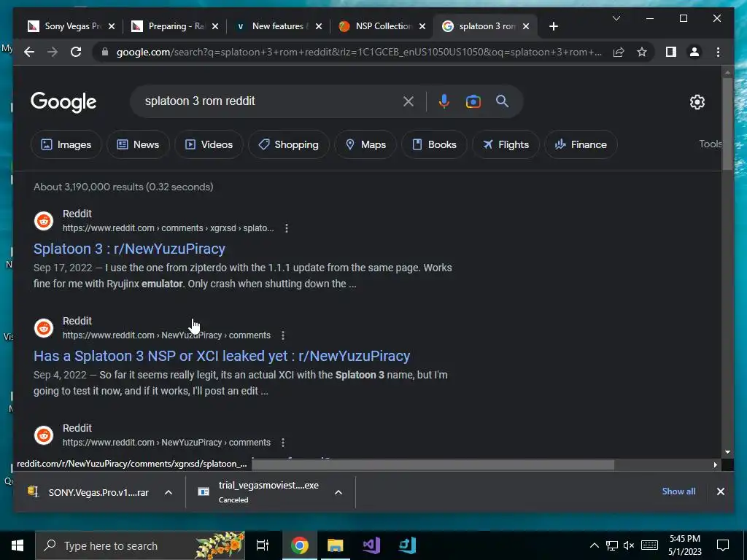Open Task View from the taskbar
Viewport: 747px width, 560px height.
[x=263, y=545]
